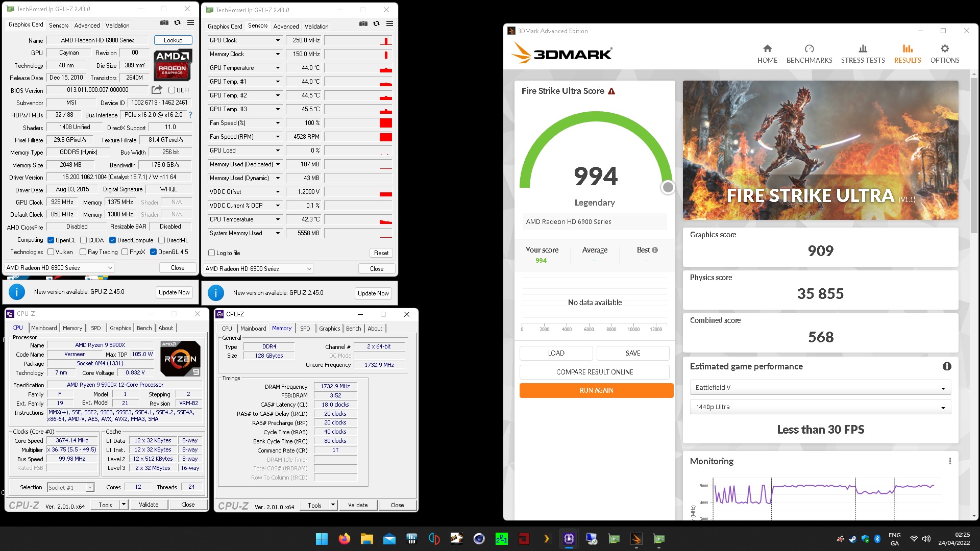Viewport: 980px width, 551px height.
Task: Toggle OpenGL 4.5 checkbox
Action: [x=153, y=252]
